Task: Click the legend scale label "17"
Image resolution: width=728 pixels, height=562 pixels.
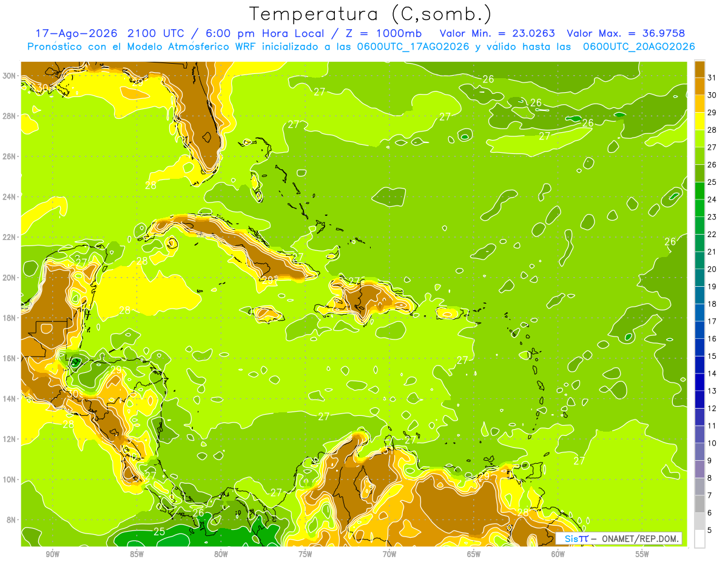Action: [712, 321]
